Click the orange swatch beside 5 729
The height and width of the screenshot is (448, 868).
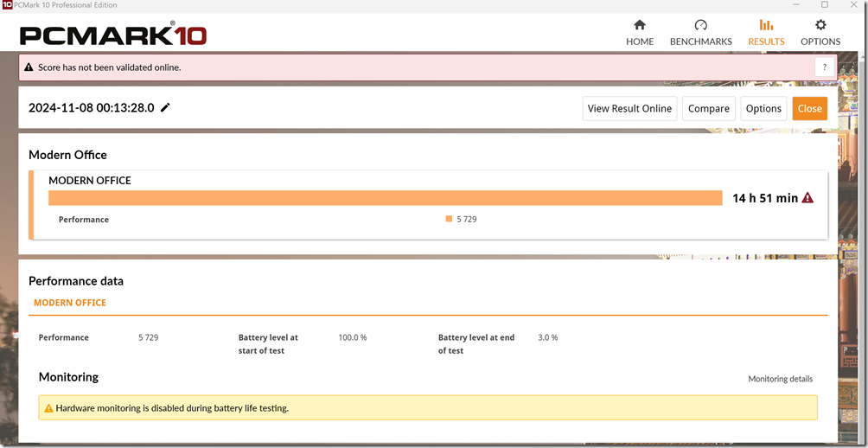tap(449, 220)
